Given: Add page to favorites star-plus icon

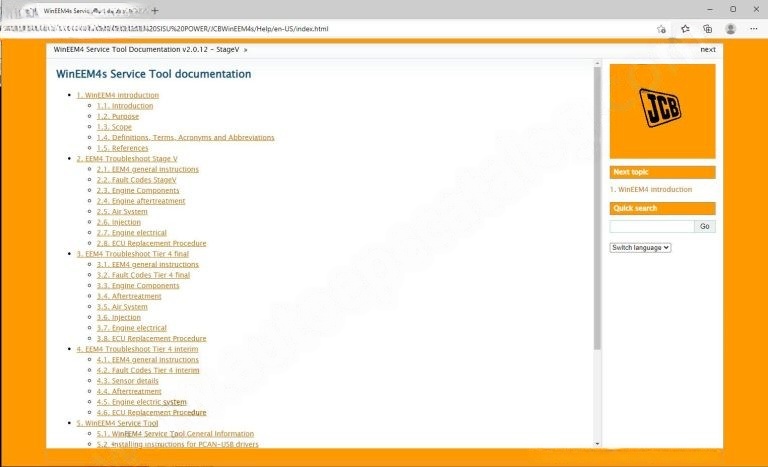Looking at the screenshot, I should (661, 29).
